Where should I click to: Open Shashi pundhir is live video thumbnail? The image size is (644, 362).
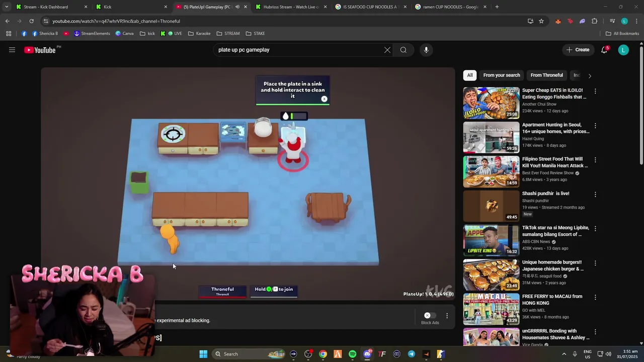[491, 206]
